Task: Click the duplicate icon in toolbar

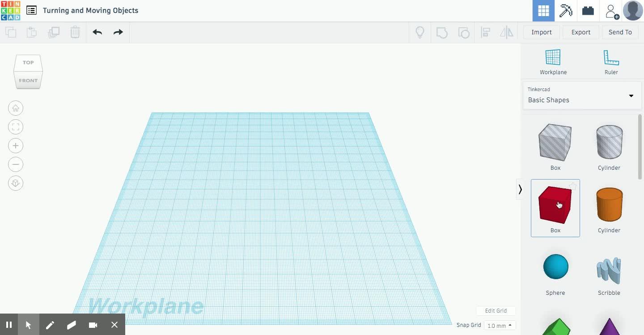Action: pyautogui.click(x=54, y=32)
